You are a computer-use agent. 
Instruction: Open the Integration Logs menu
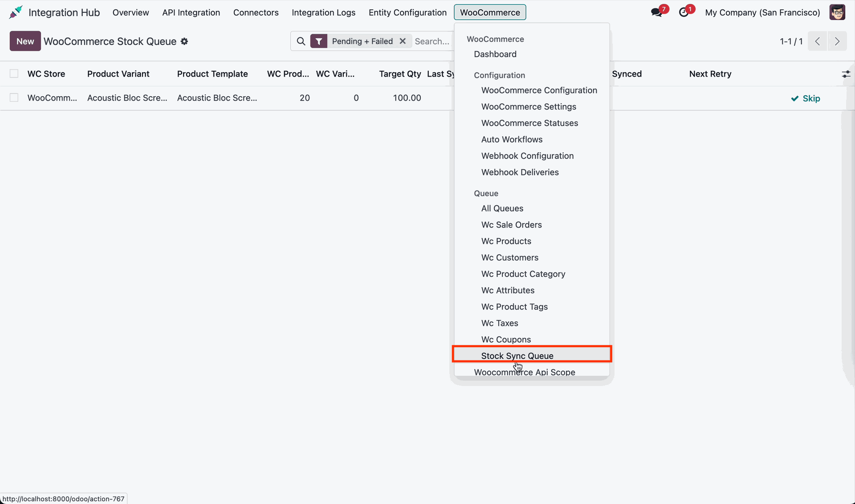point(324,12)
